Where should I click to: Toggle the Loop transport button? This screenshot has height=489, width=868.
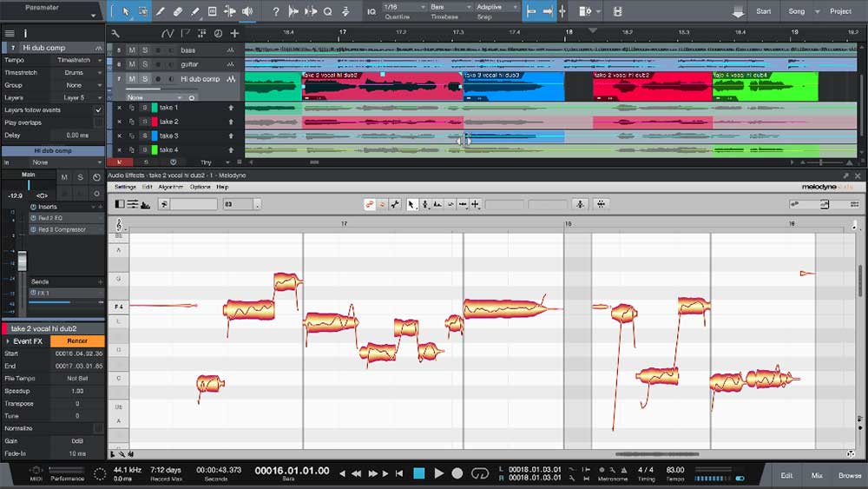pos(480,472)
